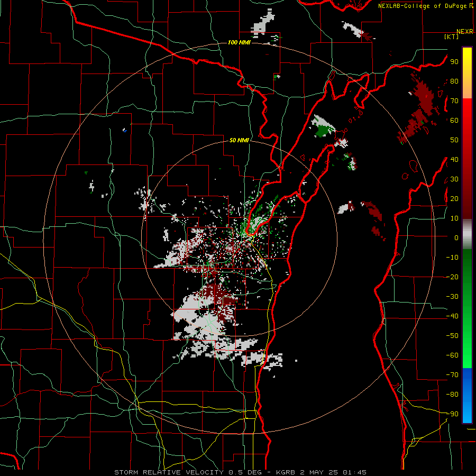Click the positive 60 value on velocity scale
This screenshot has width=476, height=476.
(454, 120)
